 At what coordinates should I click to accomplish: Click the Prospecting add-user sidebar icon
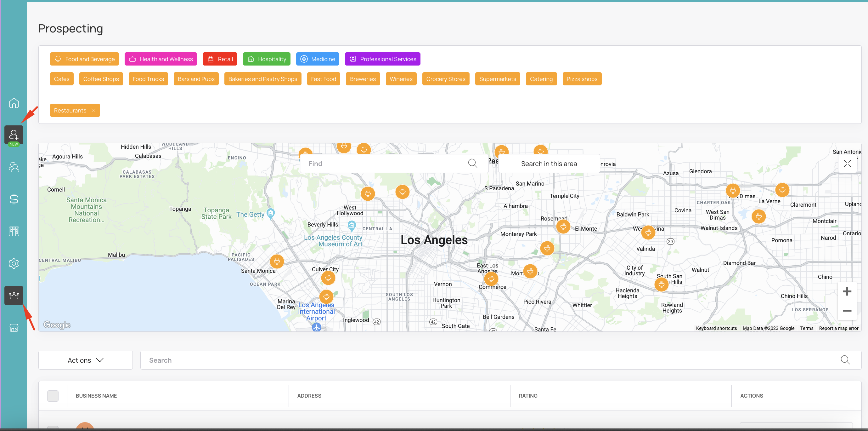click(x=14, y=135)
